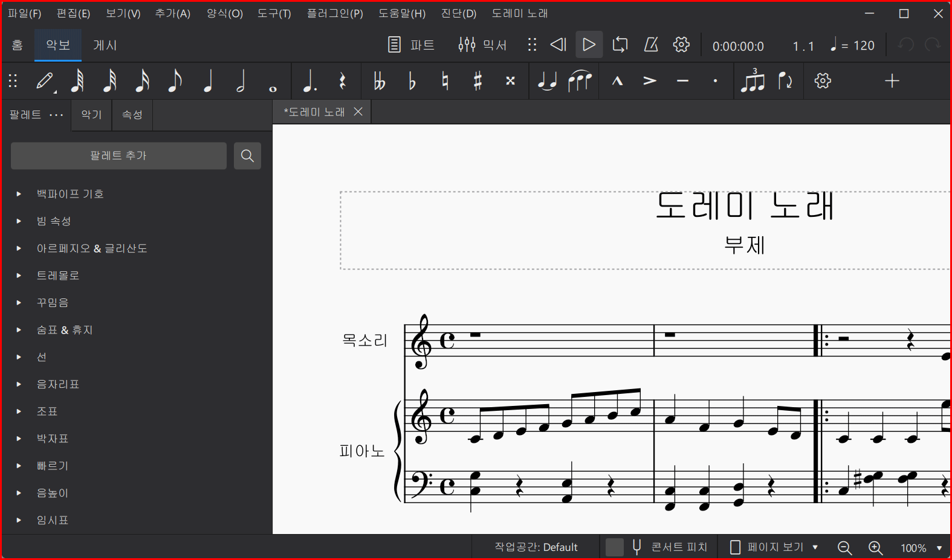Open playback settings gear
This screenshot has height=560, width=952.
click(681, 45)
